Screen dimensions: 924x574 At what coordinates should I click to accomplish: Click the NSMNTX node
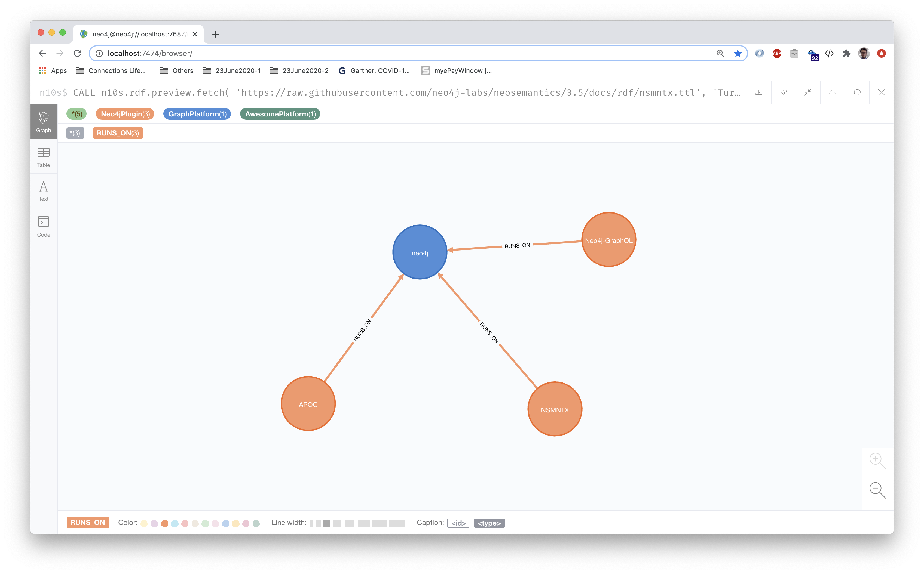tap(555, 409)
